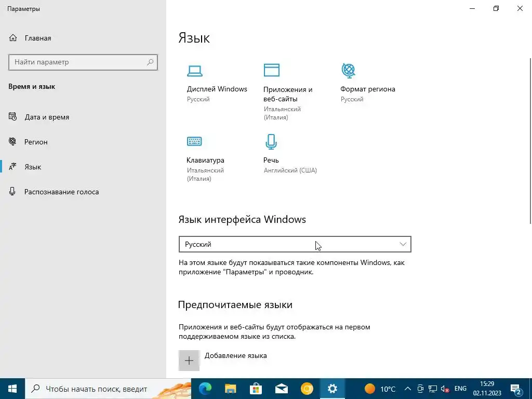Open Microsoft Store from the taskbar

pos(256,389)
